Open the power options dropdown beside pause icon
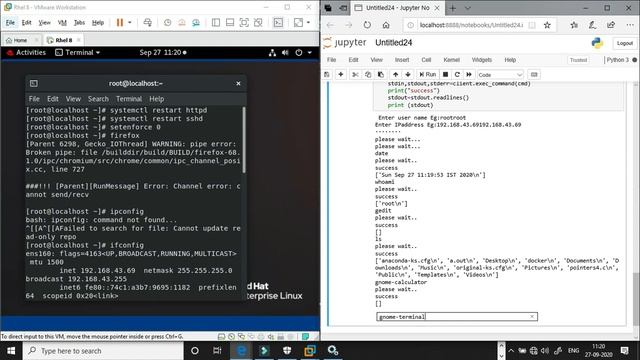 tap(130, 22)
